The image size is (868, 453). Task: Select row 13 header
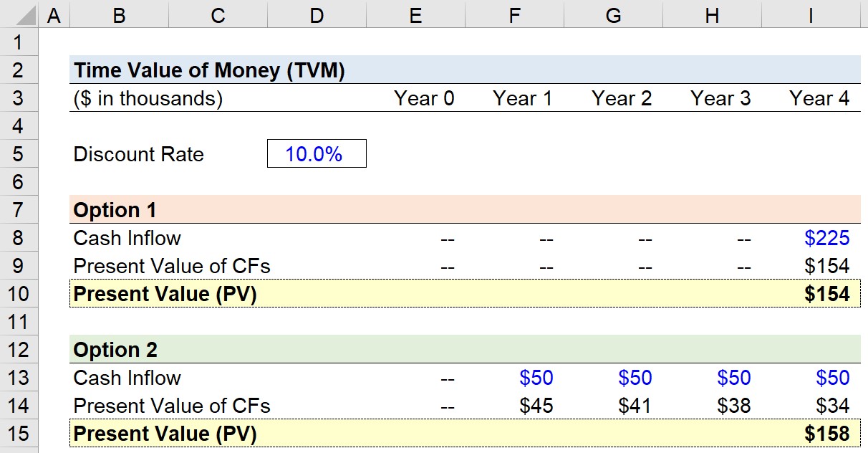click(19, 377)
